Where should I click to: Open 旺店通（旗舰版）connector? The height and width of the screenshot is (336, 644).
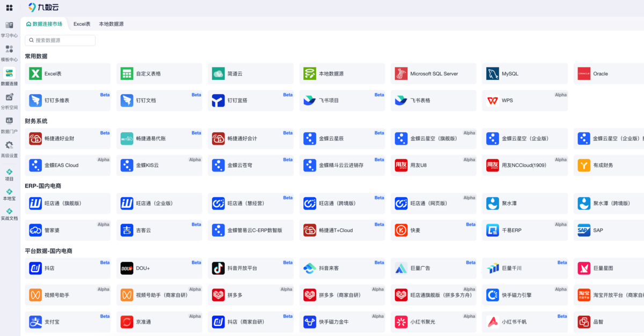[x=68, y=204]
